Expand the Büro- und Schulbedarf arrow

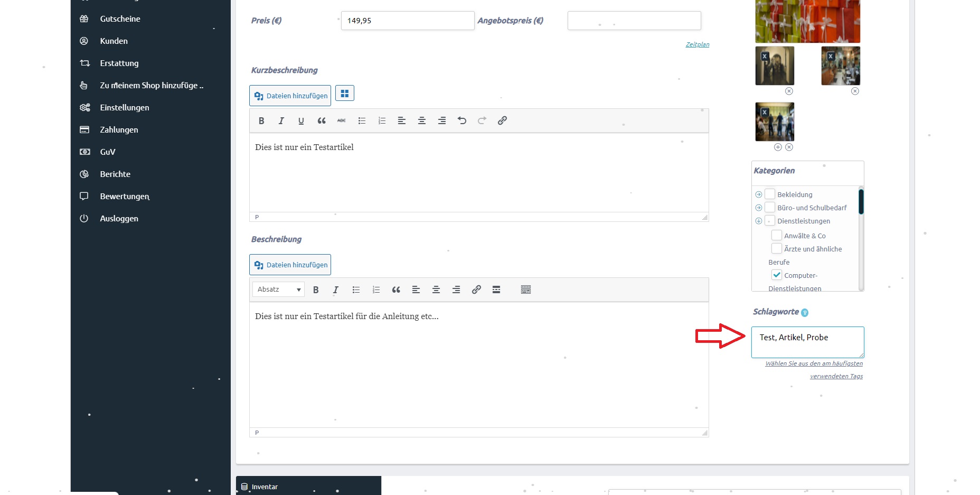click(759, 208)
